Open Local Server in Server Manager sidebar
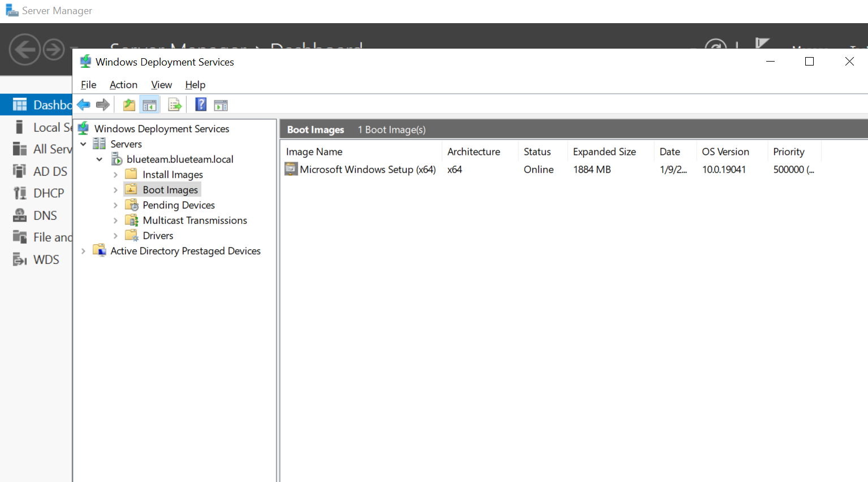 coord(36,127)
